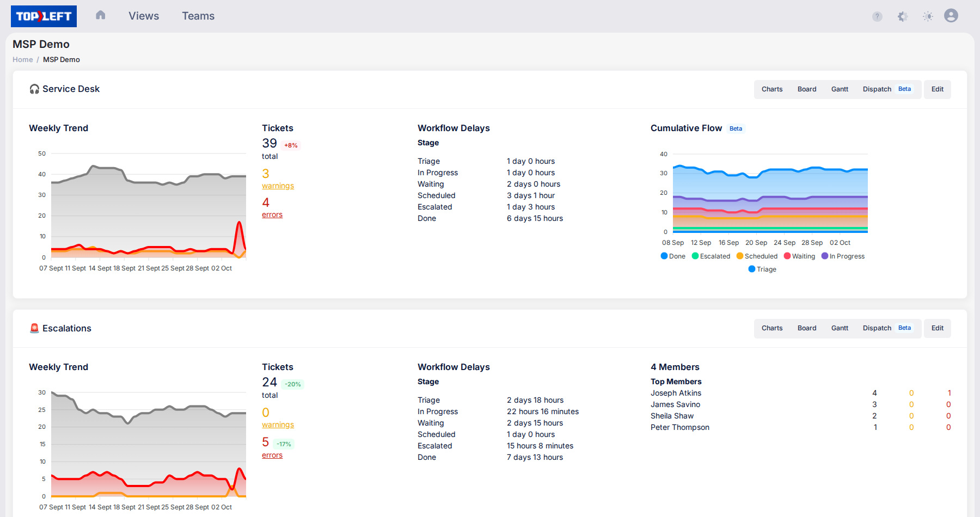Toggle Triage series in legend
Image resolution: width=980 pixels, height=517 pixels.
pos(762,269)
